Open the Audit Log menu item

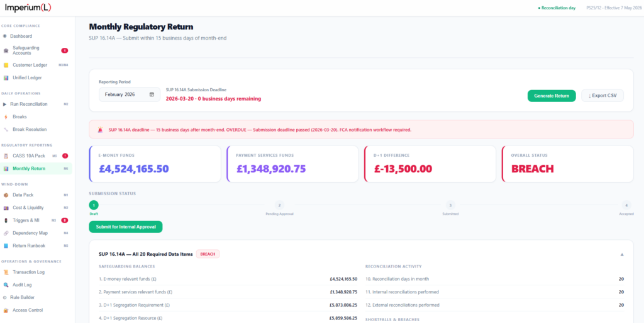coord(36,285)
